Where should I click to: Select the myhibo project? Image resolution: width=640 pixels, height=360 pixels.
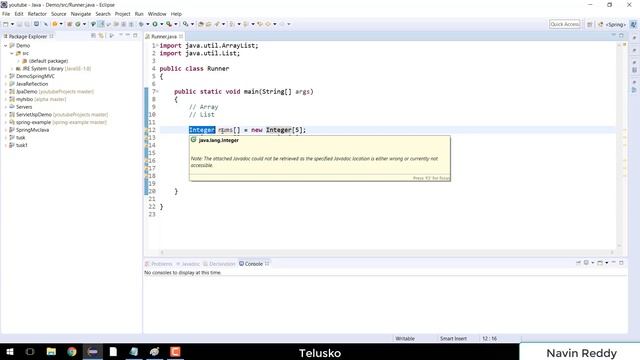click(x=38, y=99)
